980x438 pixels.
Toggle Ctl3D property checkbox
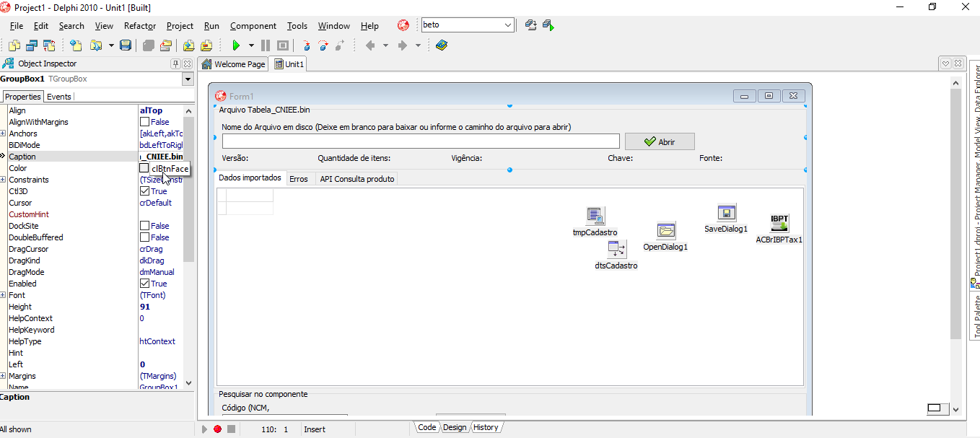coord(144,191)
